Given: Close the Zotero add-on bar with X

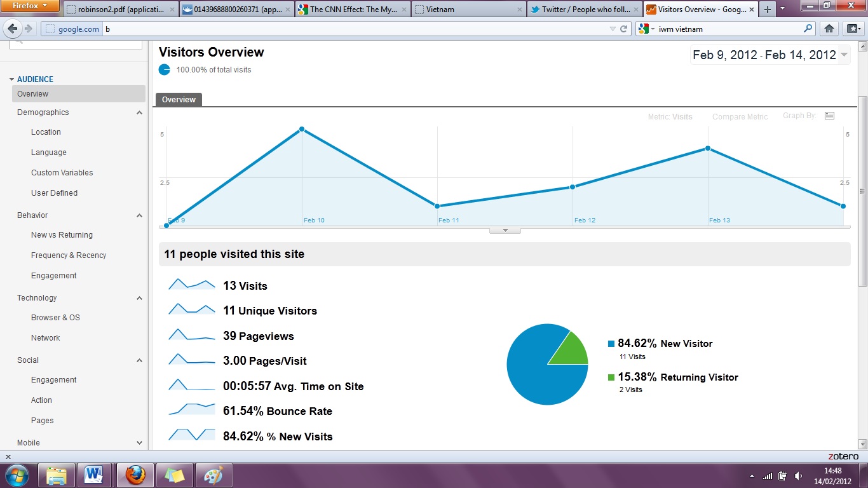Looking at the screenshot, I should click(8, 456).
